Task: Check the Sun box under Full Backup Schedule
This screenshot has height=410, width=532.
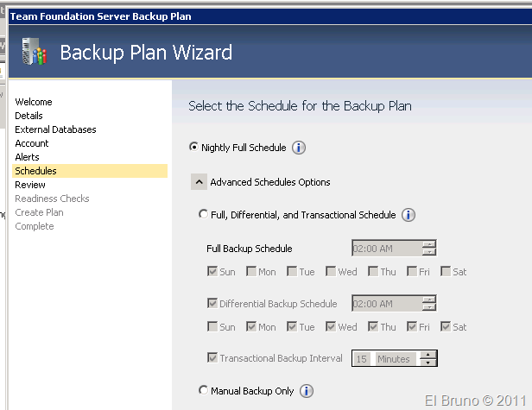Action: 212,272
